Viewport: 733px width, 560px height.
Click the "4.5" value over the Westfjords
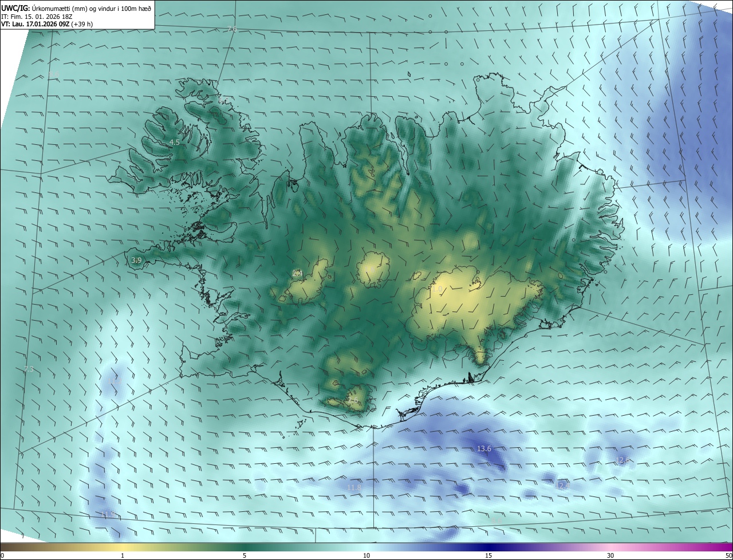pyautogui.click(x=174, y=142)
